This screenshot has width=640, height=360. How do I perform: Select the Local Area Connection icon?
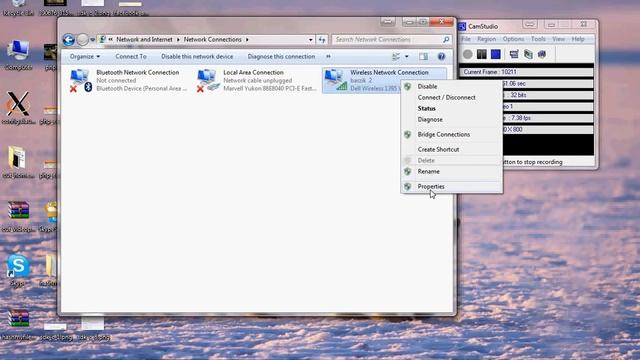pyautogui.click(x=208, y=80)
